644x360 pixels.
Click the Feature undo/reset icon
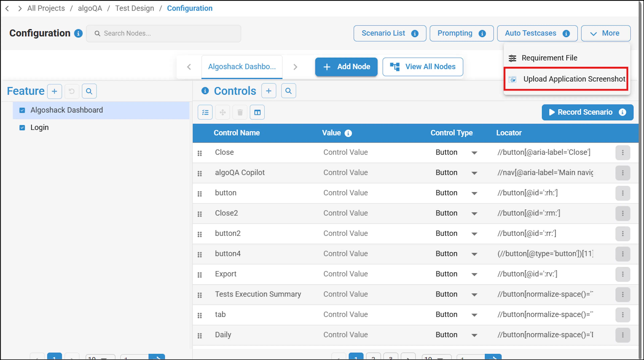pos(72,91)
